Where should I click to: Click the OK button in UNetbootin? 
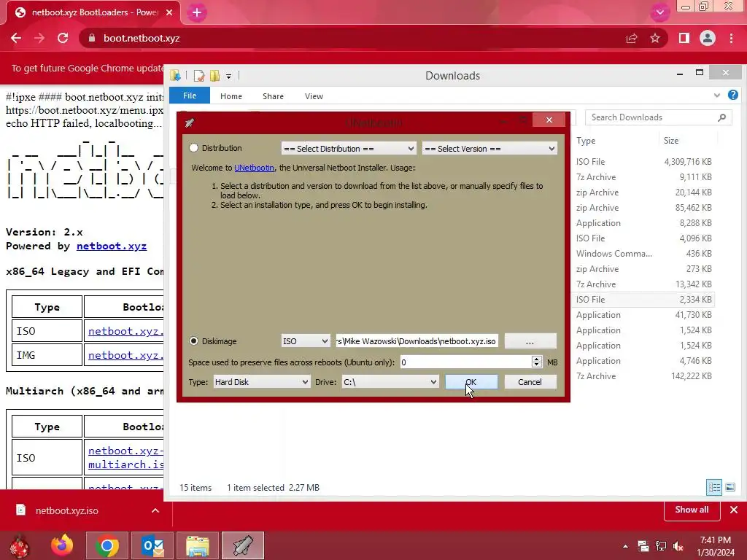[x=471, y=382]
